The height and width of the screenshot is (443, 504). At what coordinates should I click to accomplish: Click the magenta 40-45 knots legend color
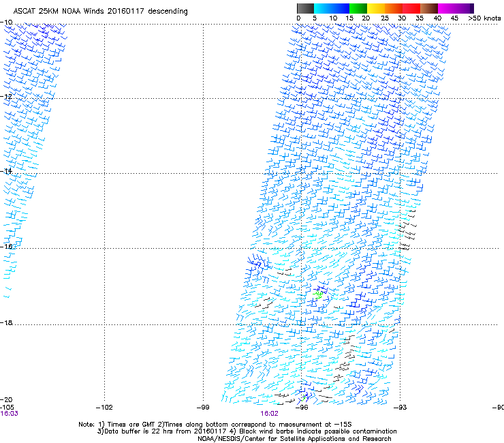[447, 8]
